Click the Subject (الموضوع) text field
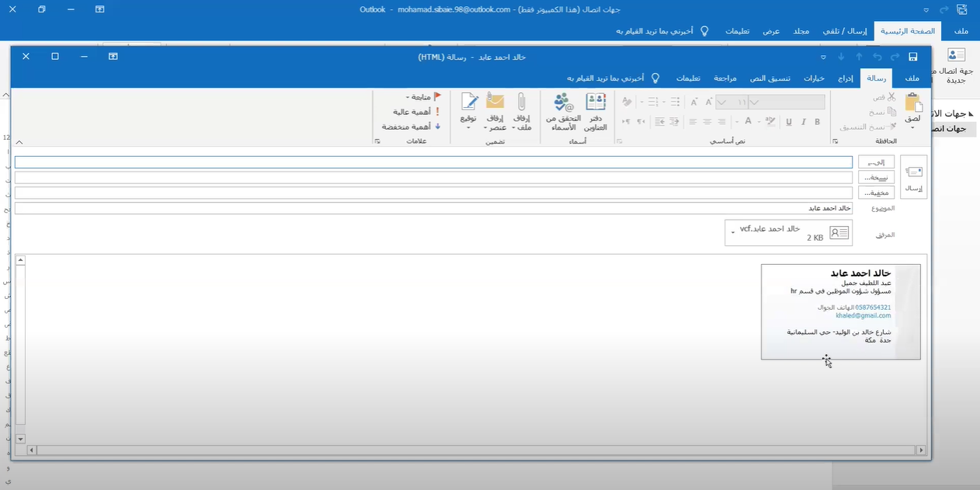The image size is (980, 490). click(x=433, y=208)
